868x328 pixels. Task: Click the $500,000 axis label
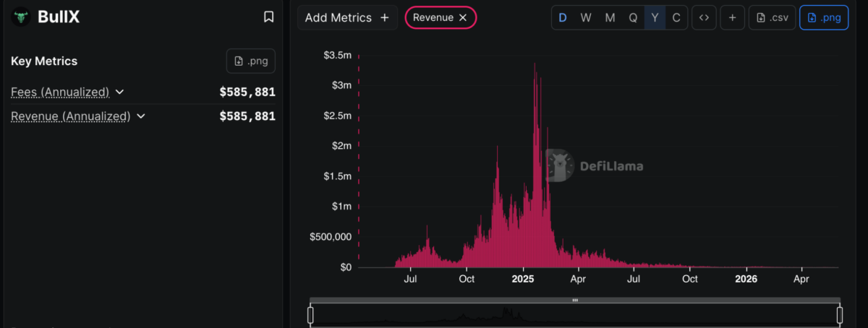(x=331, y=236)
